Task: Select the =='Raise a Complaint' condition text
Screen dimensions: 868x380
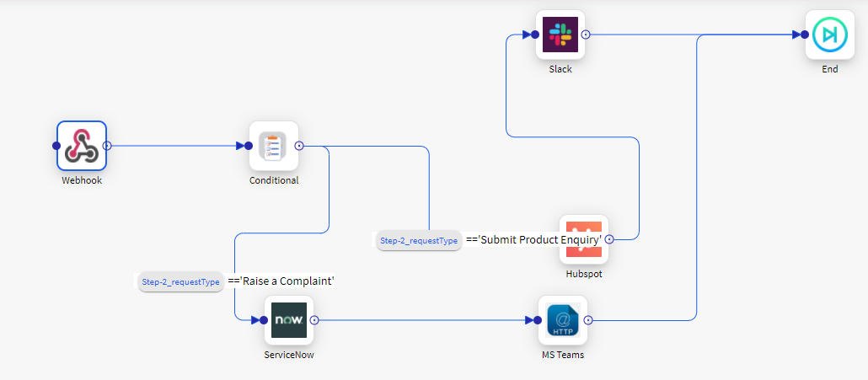Action: click(x=281, y=281)
